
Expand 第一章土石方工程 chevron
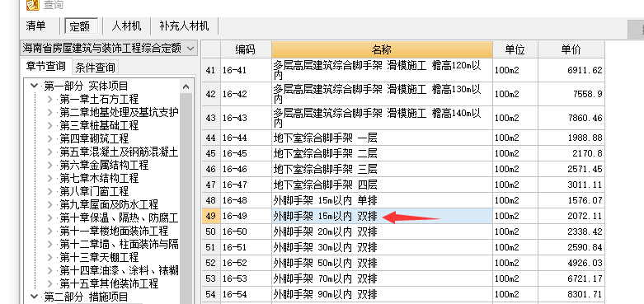tap(49, 100)
